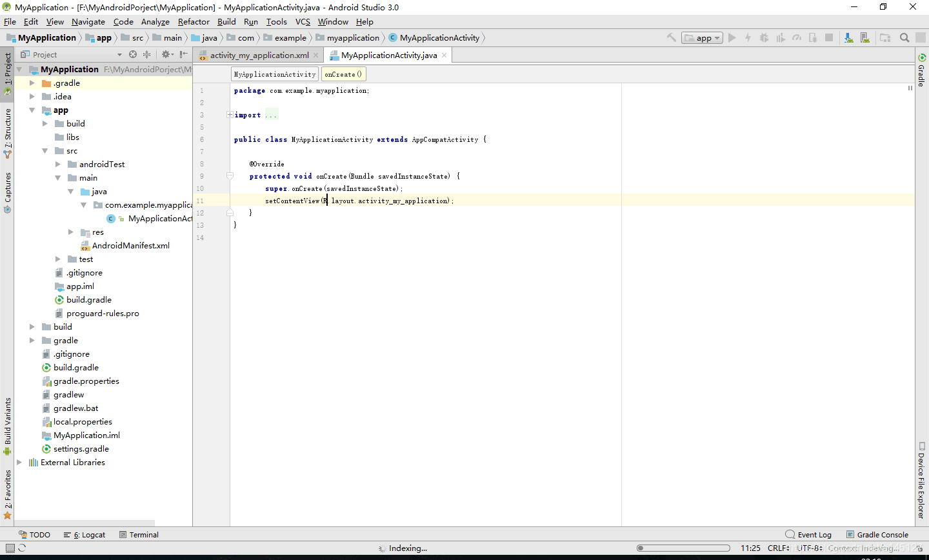Expand the .idea folder
Image resolution: width=929 pixels, height=560 pixels.
click(x=32, y=97)
